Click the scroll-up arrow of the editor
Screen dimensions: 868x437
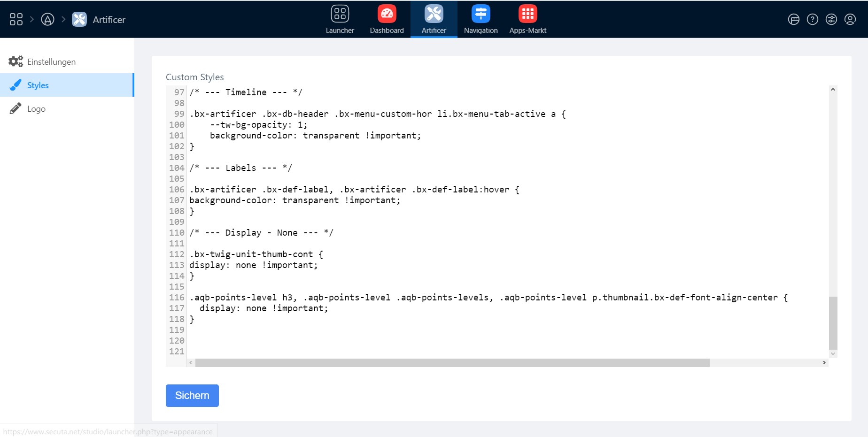click(x=833, y=89)
